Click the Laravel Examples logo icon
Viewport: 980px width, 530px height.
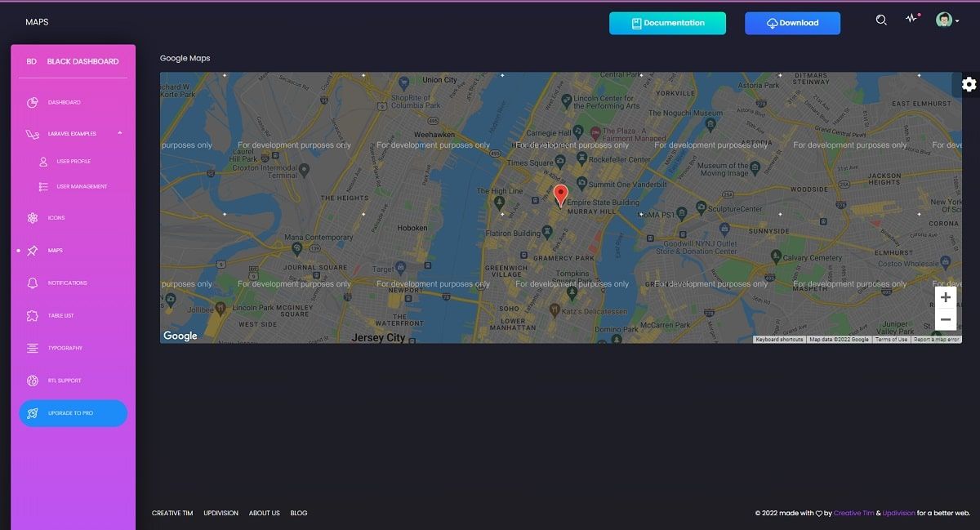(x=33, y=134)
